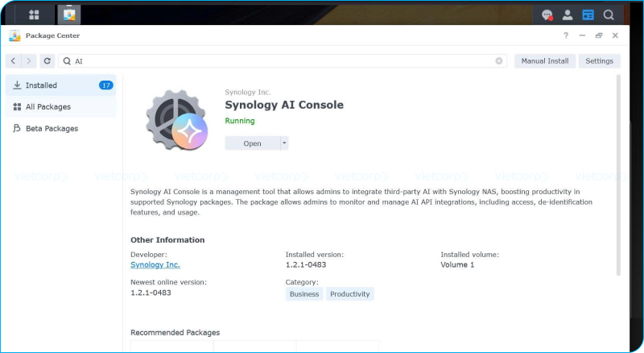644x353 pixels.
Task: Open the user account options icon
Action: [568, 15]
